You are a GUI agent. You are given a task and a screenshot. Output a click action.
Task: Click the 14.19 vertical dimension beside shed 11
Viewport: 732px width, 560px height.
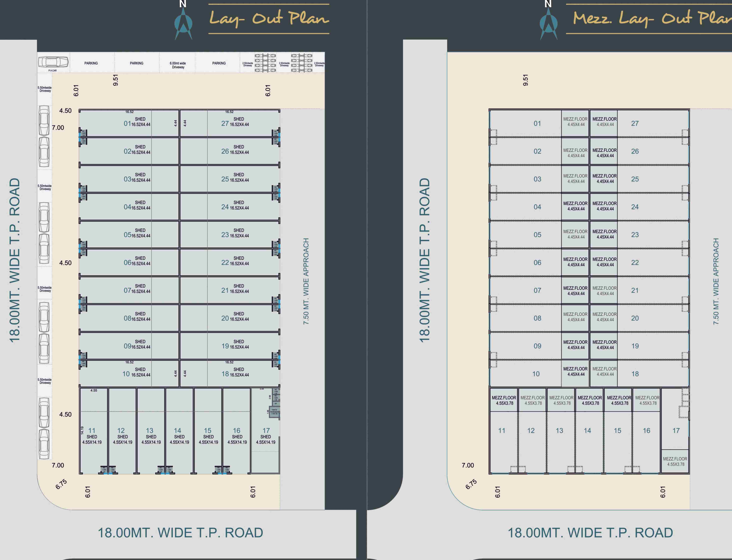[x=82, y=430]
